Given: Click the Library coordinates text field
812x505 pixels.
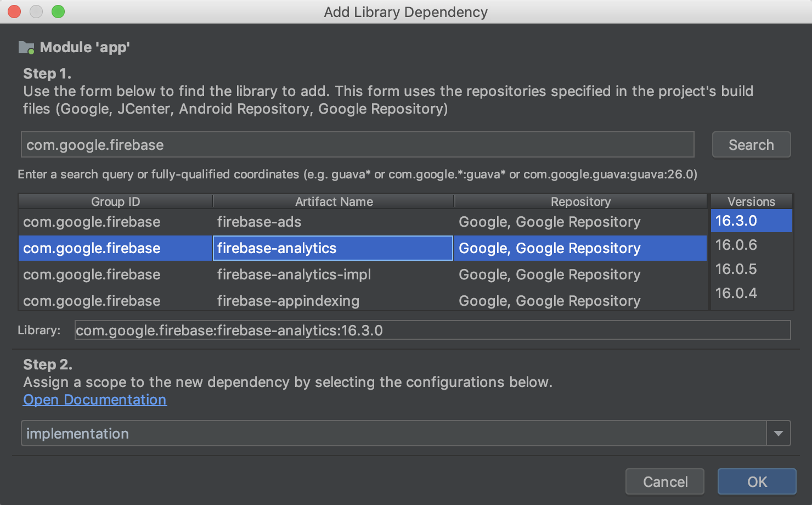Looking at the screenshot, I should click(432, 330).
